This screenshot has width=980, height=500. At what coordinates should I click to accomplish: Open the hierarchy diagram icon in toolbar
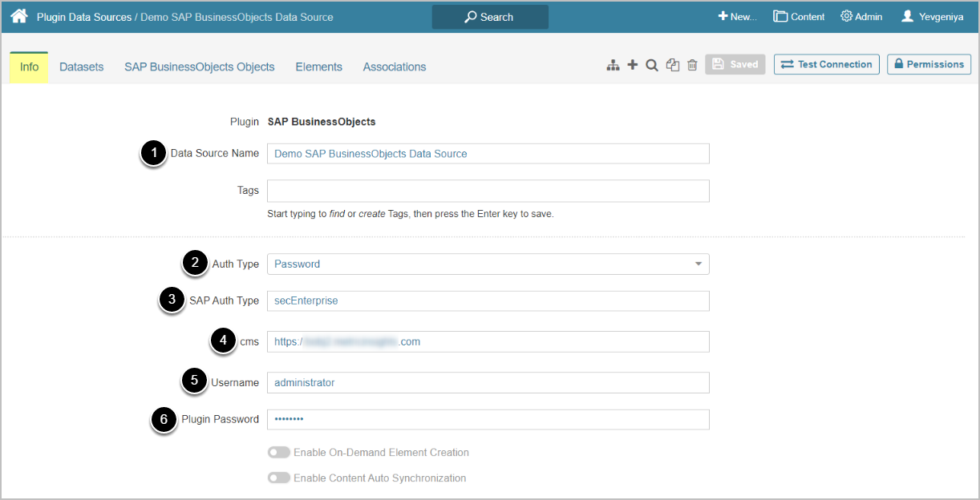(613, 65)
